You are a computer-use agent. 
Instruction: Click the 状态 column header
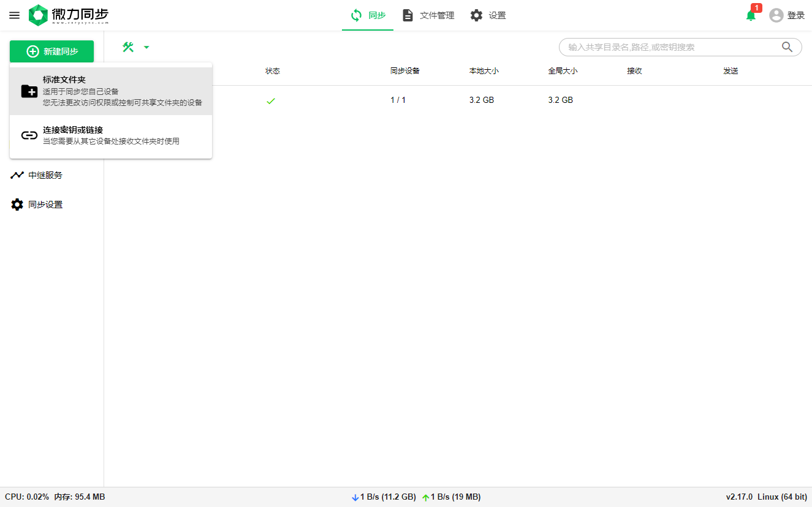(273, 71)
